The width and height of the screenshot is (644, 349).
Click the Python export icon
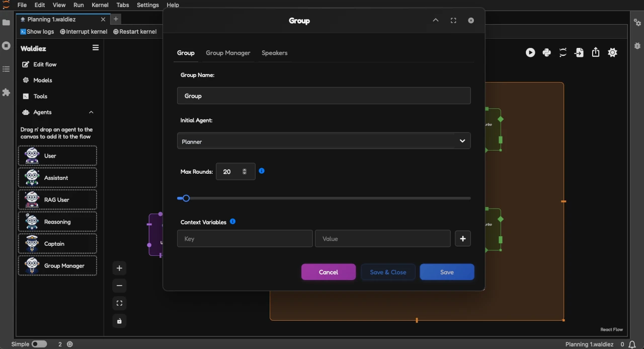(x=546, y=52)
